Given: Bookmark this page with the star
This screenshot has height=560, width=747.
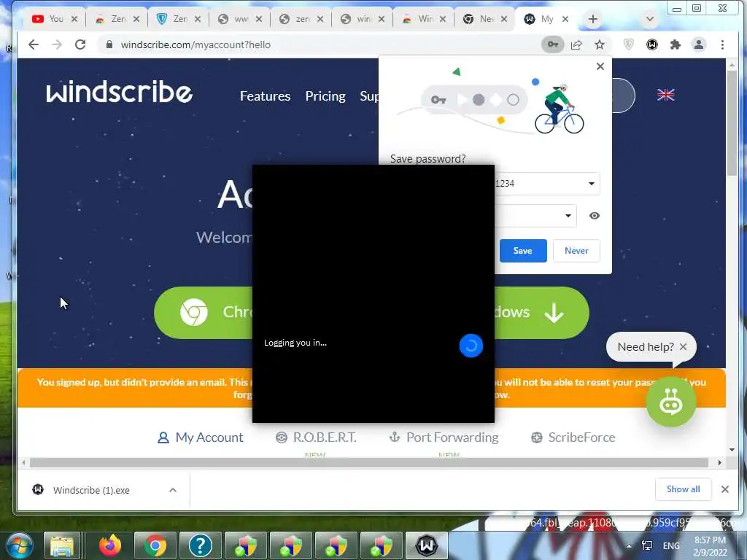Looking at the screenshot, I should pos(600,44).
